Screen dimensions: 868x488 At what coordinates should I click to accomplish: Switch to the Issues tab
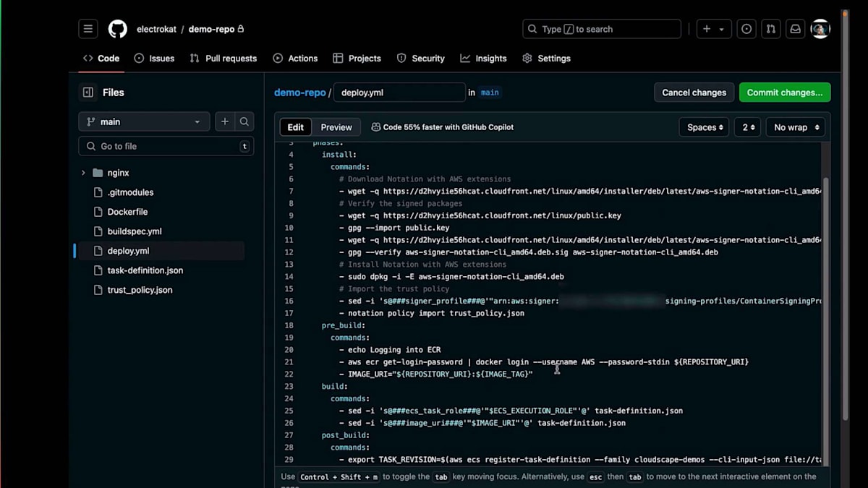point(154,59)
